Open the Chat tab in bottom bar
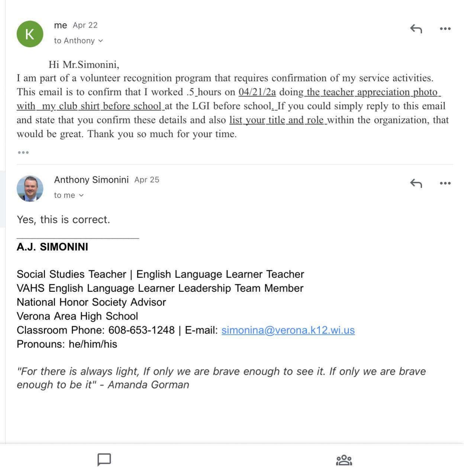This screenshot has height=476, width=464. point(104,460)
